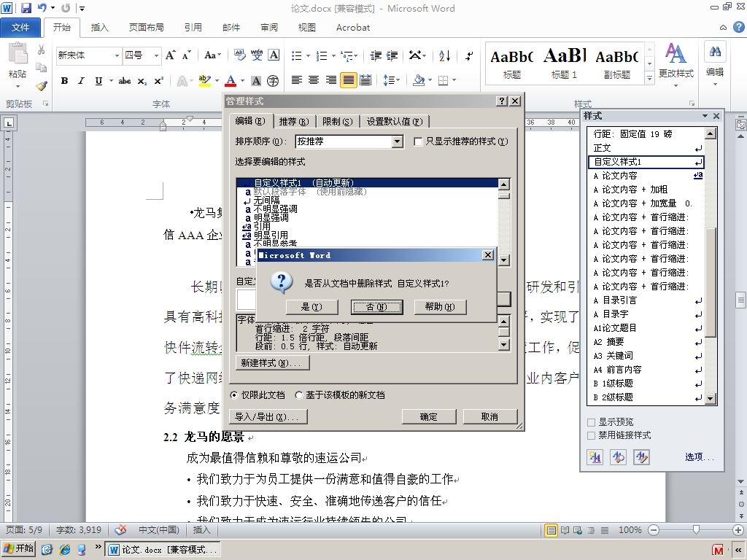Open the sort order dropdown
747x560 pixels.
pos(398,141)
